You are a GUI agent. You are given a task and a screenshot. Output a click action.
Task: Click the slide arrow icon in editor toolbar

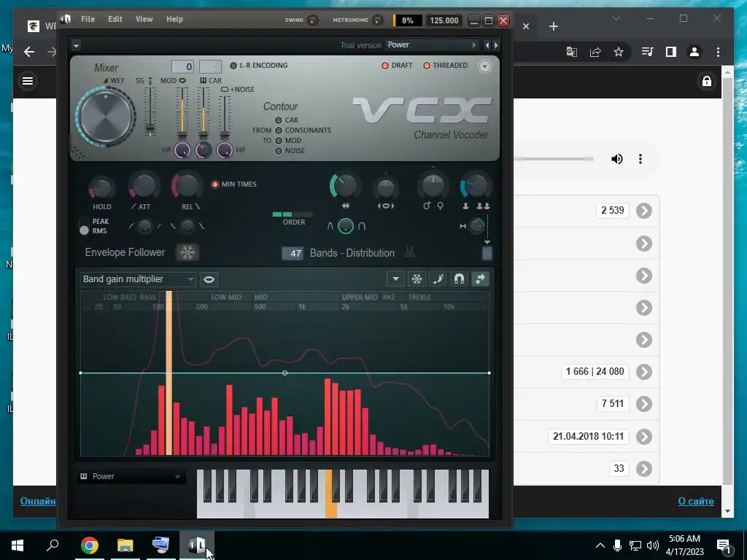tap(480, 279)
